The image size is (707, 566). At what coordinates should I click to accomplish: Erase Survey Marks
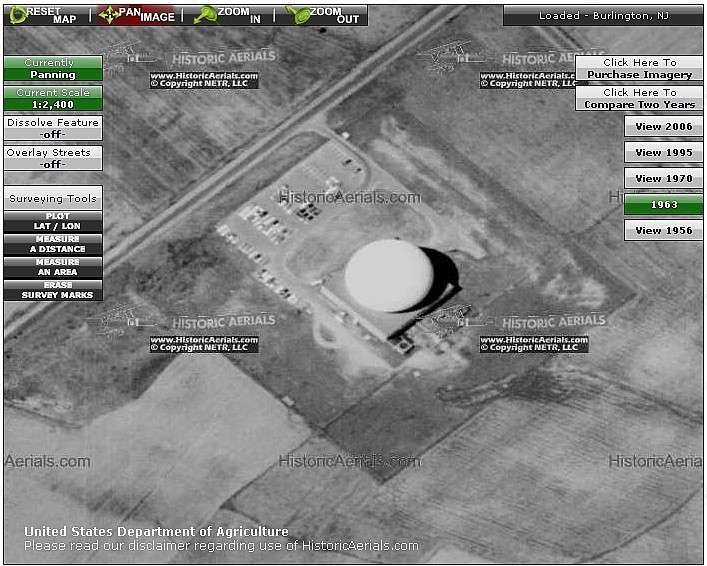click(x=53, y=290)
